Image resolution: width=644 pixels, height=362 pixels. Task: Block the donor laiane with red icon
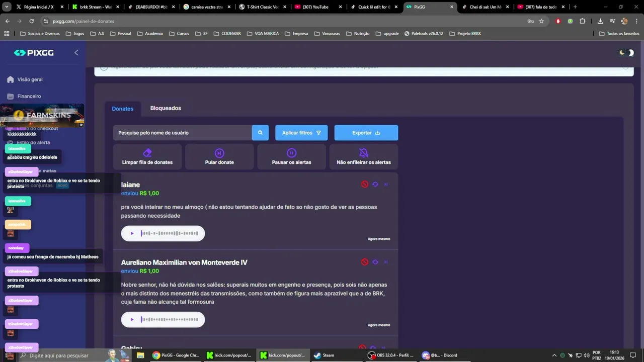coord(365,185)
